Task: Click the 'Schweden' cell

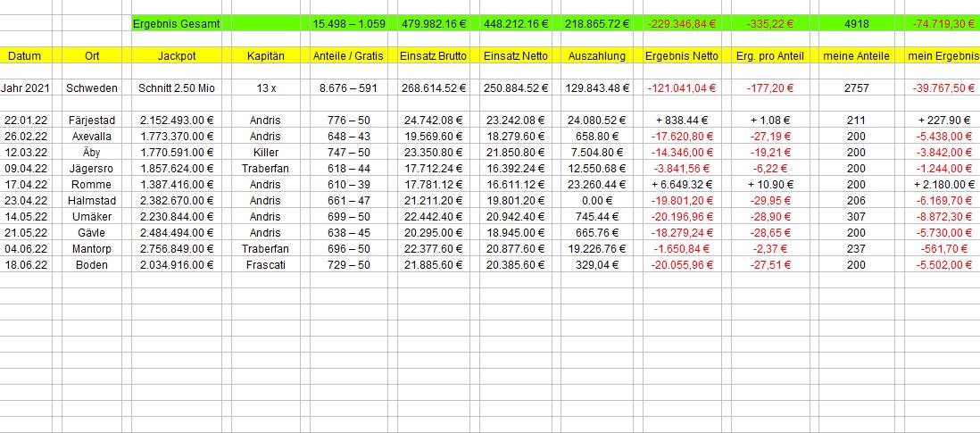Action: 92,88
